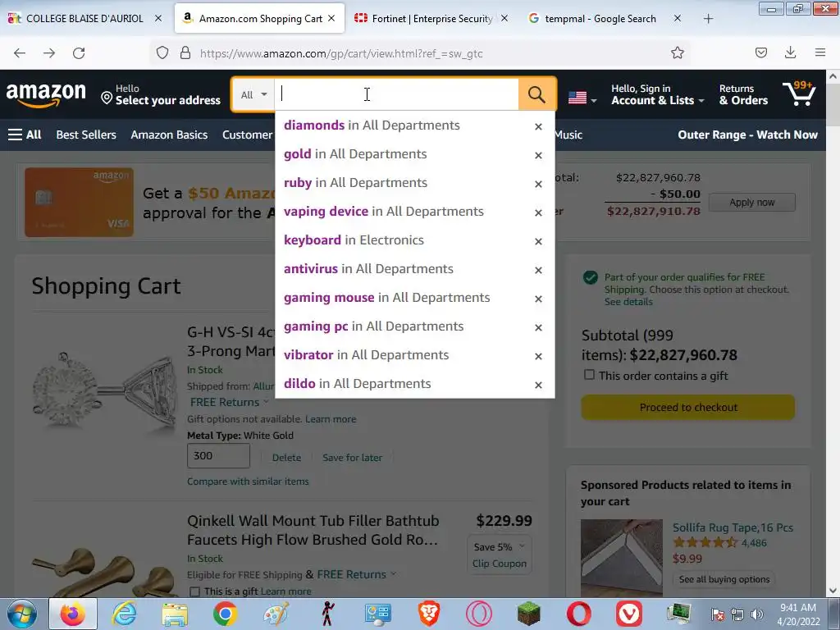Click the quantity field showing 300
The height and width of the screenshot is (630, 840).
(x=218, y=456)
